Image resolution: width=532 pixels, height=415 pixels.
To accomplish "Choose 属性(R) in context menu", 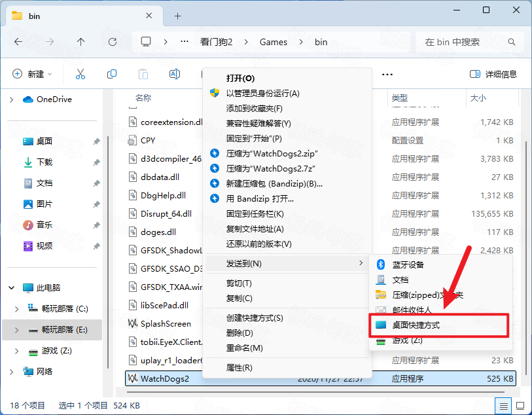I will [239, 367].
